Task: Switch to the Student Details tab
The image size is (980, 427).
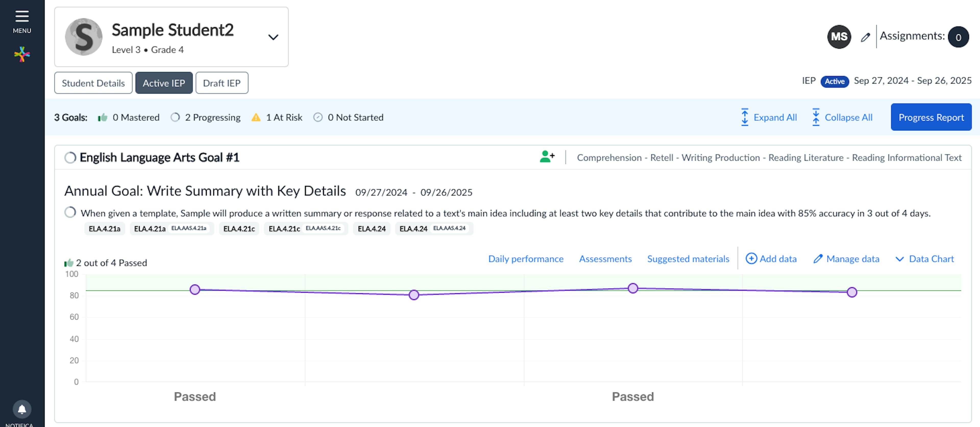Action: click(x=93, y=83)
